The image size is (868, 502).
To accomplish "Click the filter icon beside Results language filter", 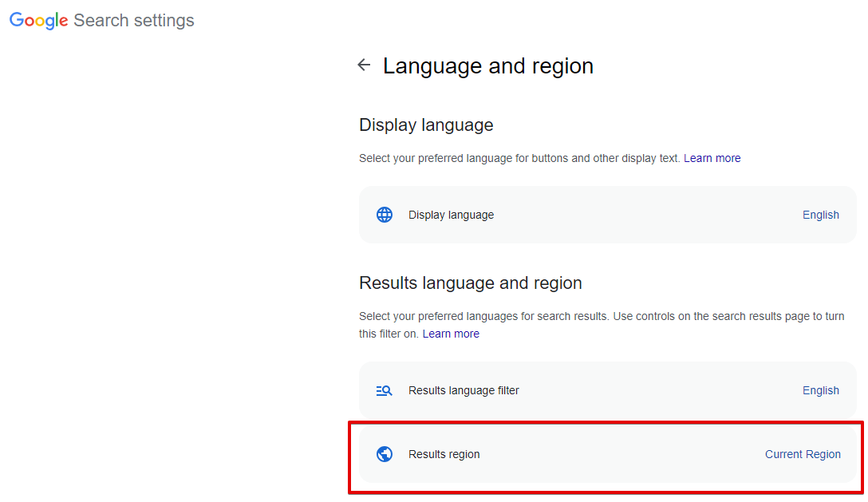I will [x=384, y=390].
